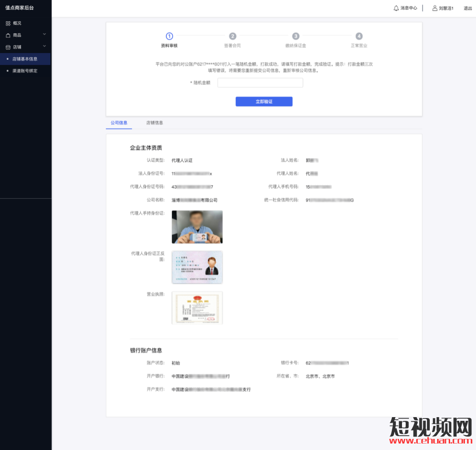The height and width of the screenshot is (450, 476).
Task: Open the 代理人手持身份证 photo thumbnail
Action: (197, 227)
